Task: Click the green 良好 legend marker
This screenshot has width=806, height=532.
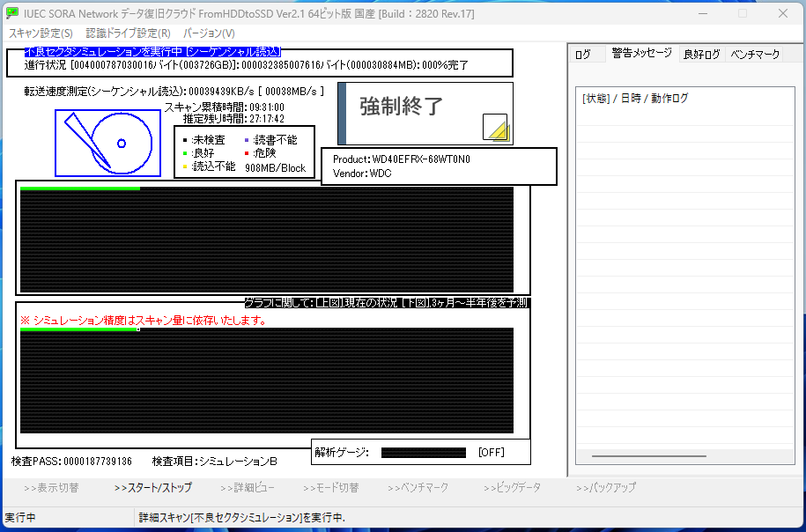Action: 184,153
